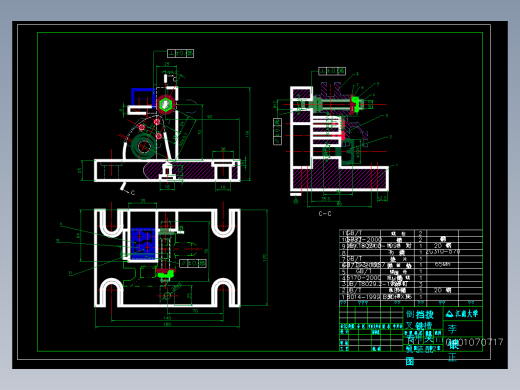Select the Jiangnan University logo in title block

462,314
